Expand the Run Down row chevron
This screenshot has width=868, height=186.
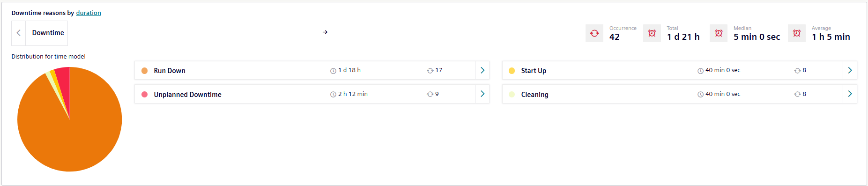(482, 70)
